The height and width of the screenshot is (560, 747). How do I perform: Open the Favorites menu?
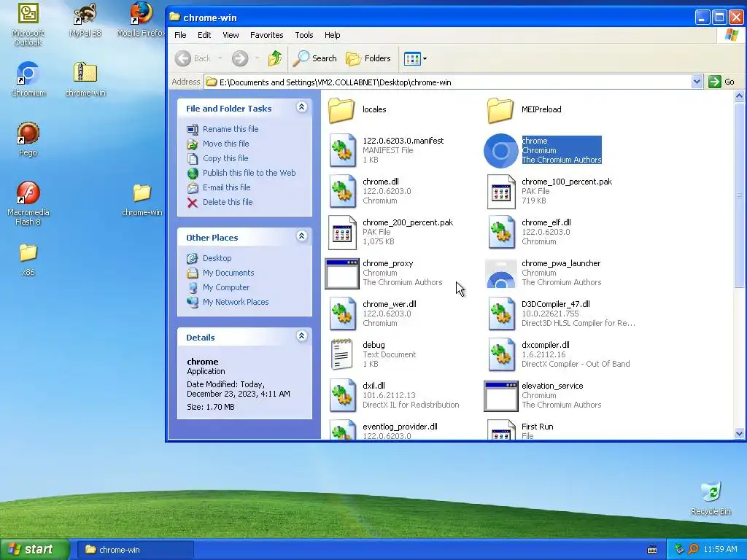[x=266, y=35]
